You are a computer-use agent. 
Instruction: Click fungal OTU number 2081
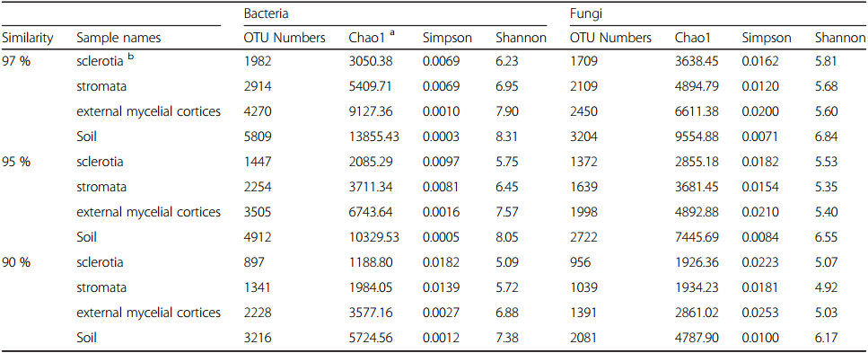point(583,338)
